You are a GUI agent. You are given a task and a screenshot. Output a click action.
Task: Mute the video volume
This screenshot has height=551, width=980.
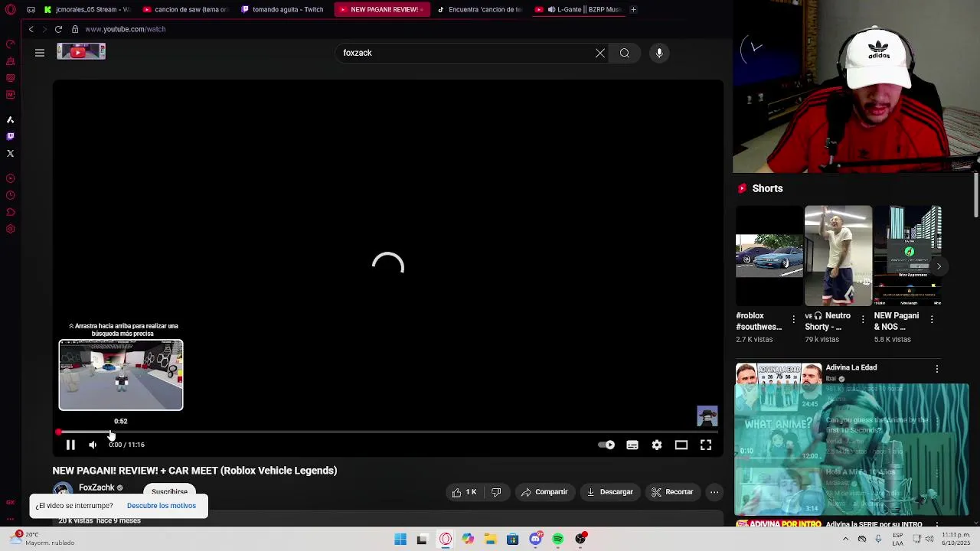93,445
